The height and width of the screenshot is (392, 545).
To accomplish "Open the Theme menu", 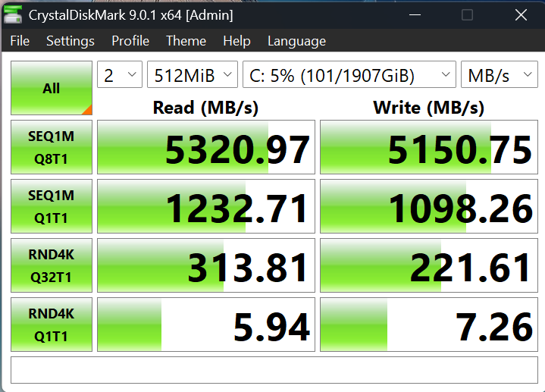I will point(186,41).
